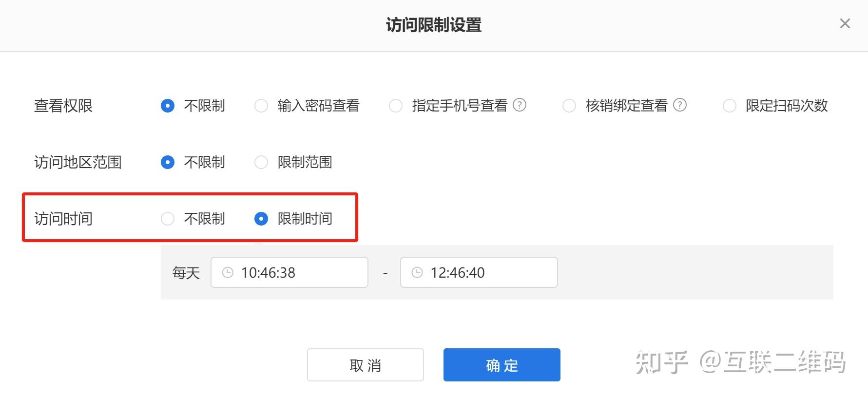This screenshot has height=397, width=868.
Task: Click the 取消 button
Action: 366,365
